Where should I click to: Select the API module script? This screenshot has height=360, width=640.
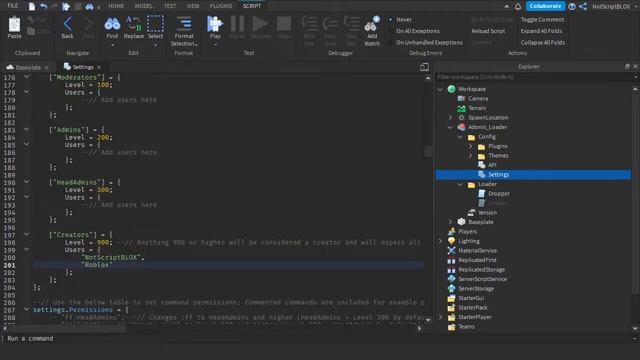coord(492,165)
